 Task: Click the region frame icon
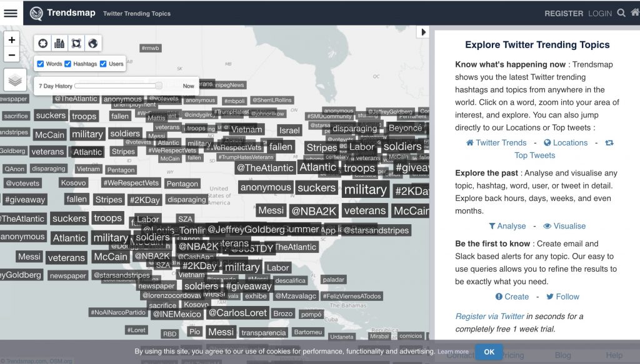[76, 43]
